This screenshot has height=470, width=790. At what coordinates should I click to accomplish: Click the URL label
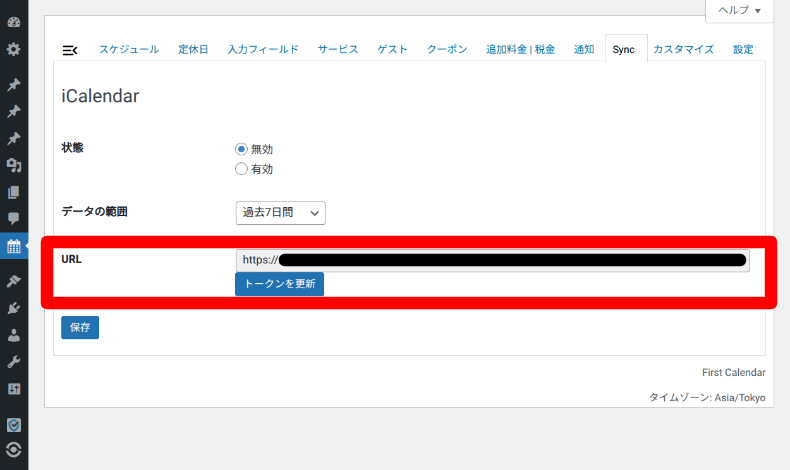point(72,259)
